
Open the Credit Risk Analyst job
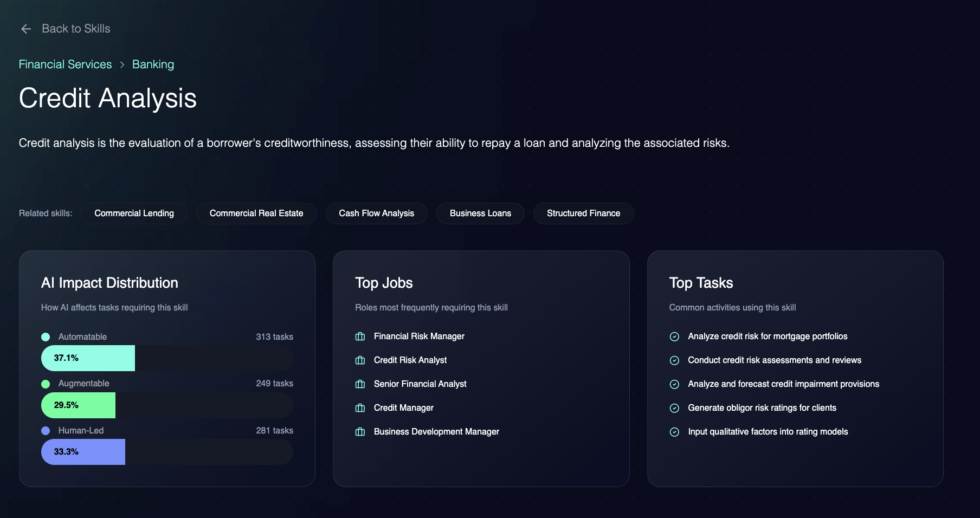coord(410,360)
